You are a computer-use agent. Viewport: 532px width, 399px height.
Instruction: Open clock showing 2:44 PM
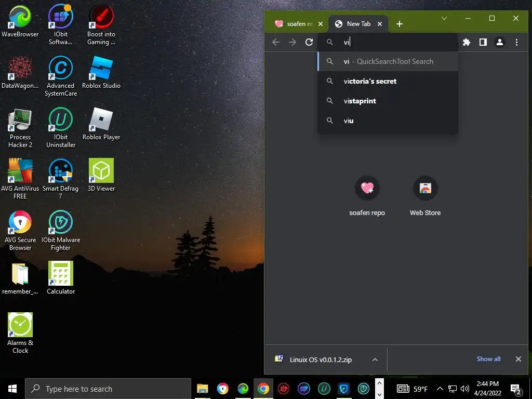[487, 389]
